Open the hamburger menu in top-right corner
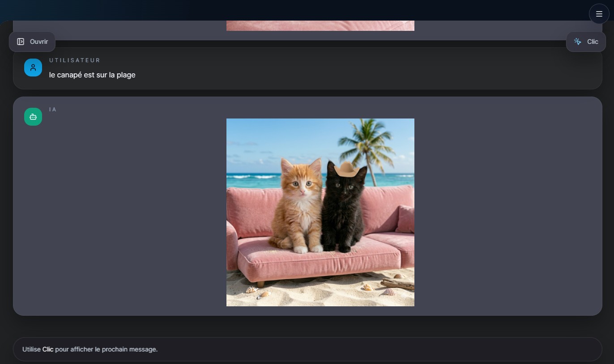 pos(599,14)
